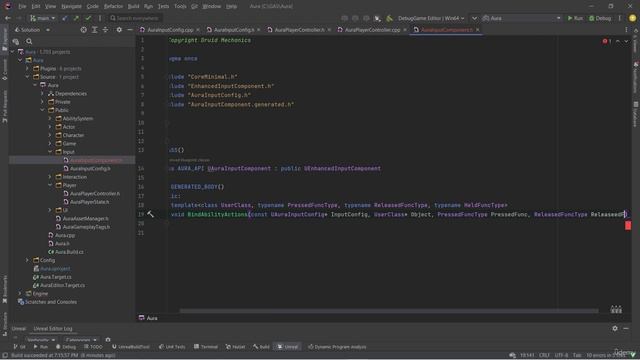
Task: Open Dynamic Program Analysis tool window
Action: pos(338,347)
